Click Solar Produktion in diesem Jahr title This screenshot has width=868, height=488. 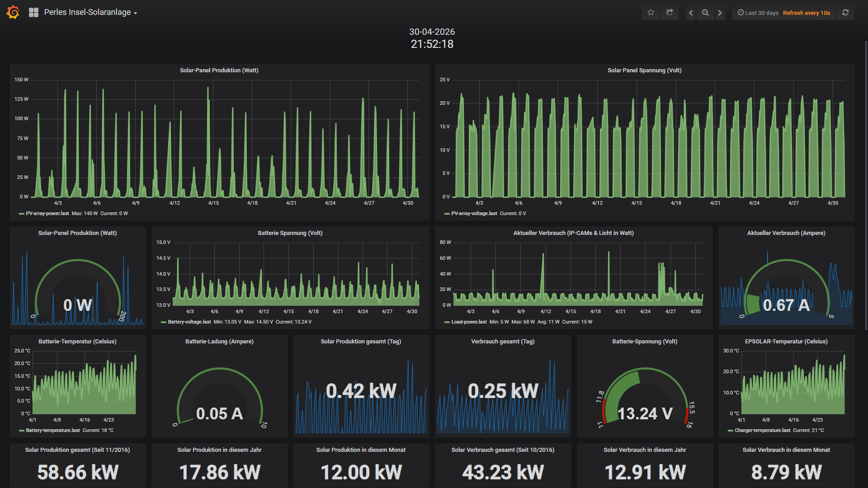pos(219,450)
